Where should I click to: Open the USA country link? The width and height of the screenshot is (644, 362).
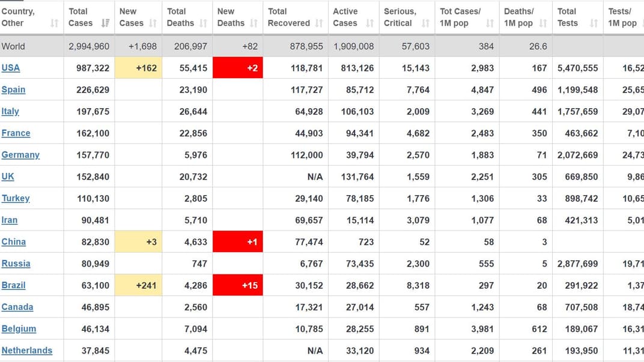point(11,68)
